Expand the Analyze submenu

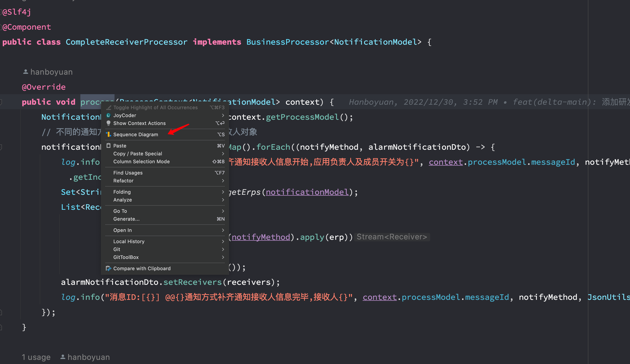[223, 200]
